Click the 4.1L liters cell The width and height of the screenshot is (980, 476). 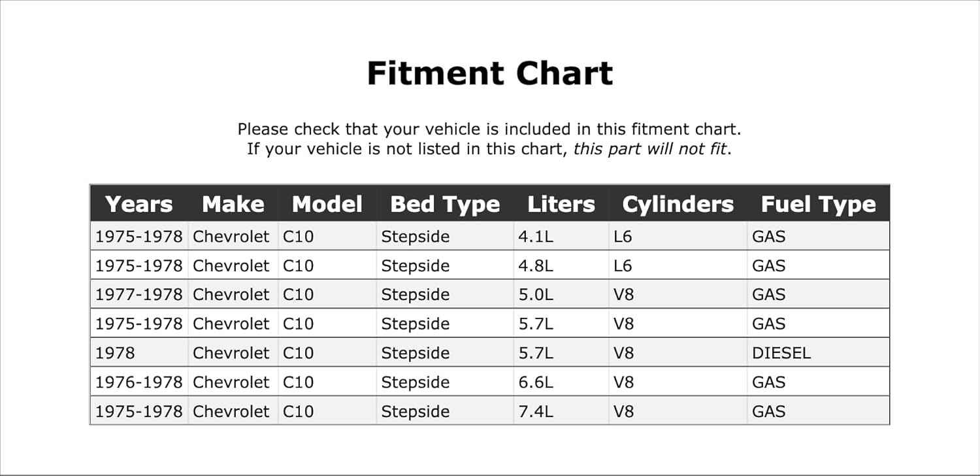pos(536,237)
